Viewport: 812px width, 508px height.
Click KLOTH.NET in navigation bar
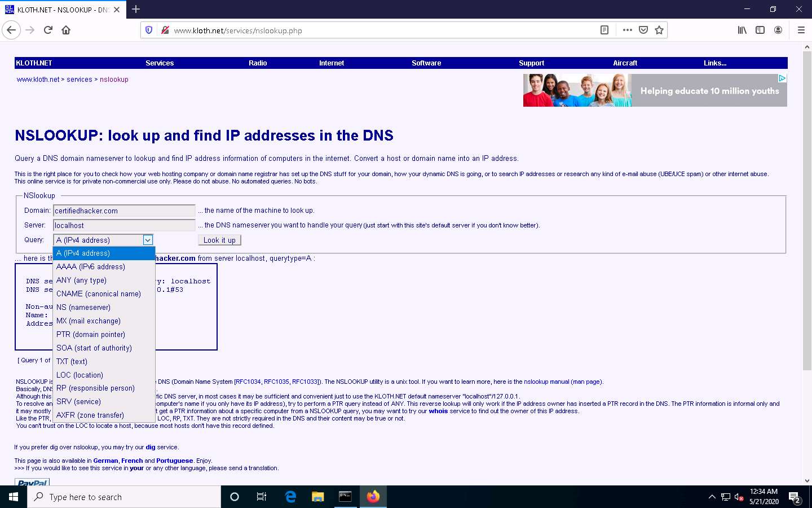(x=34, y=63)
